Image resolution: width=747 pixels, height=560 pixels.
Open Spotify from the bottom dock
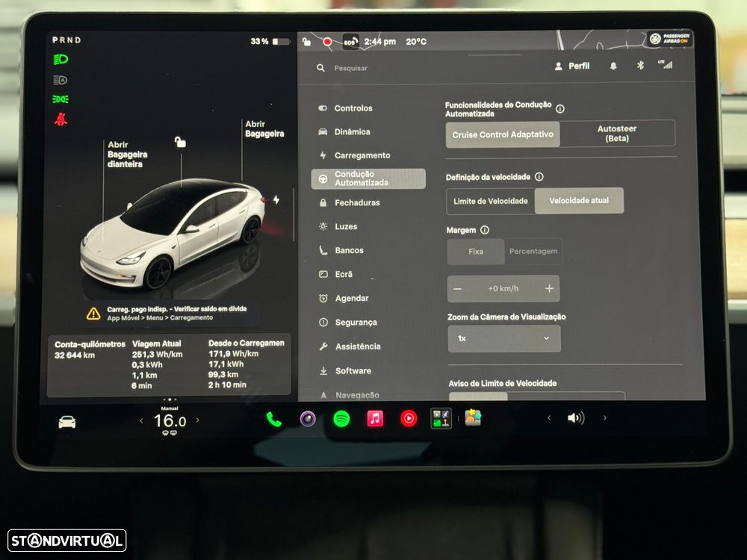click(x=341, y=419)
